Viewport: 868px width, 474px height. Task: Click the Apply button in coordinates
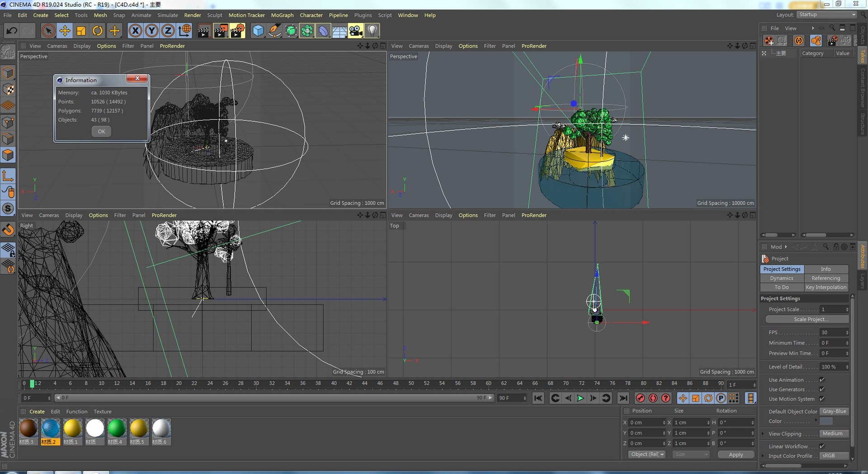(736, 455)
